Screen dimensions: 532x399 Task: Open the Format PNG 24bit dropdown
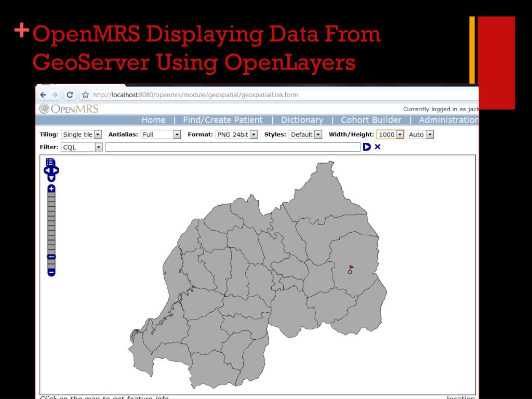pyautogui.click(x=236, y=135)
